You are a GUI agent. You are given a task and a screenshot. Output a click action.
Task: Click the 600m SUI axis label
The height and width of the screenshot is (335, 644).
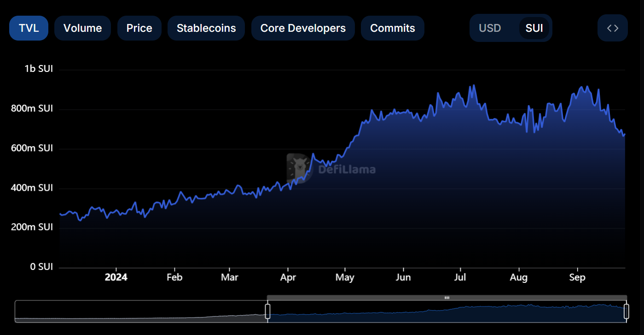[33, 148]
